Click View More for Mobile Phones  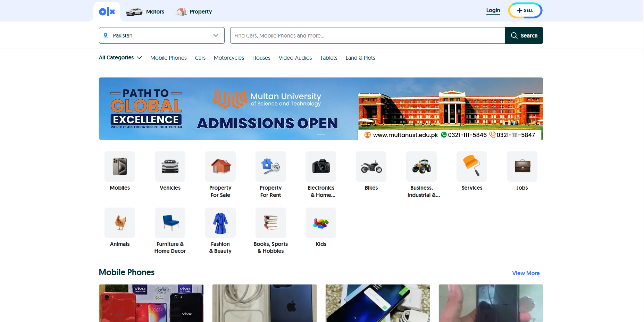point(526,273)
